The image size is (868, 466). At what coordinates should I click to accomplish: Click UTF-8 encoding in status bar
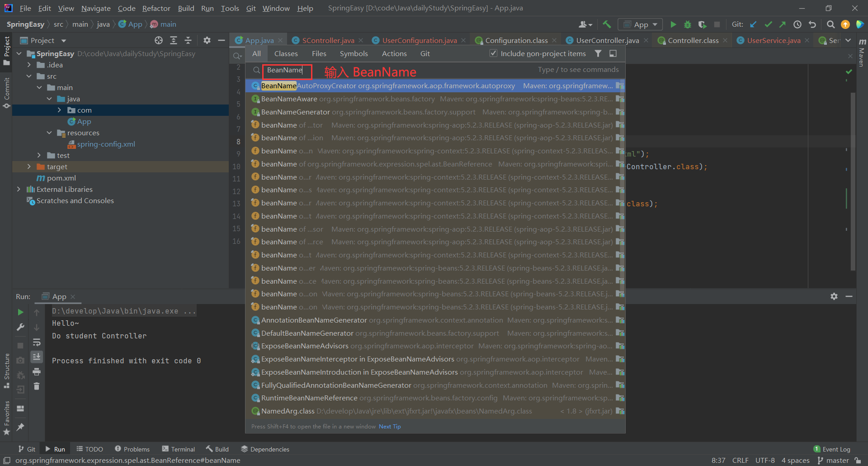pyautogui.click(x=765, y=461)
